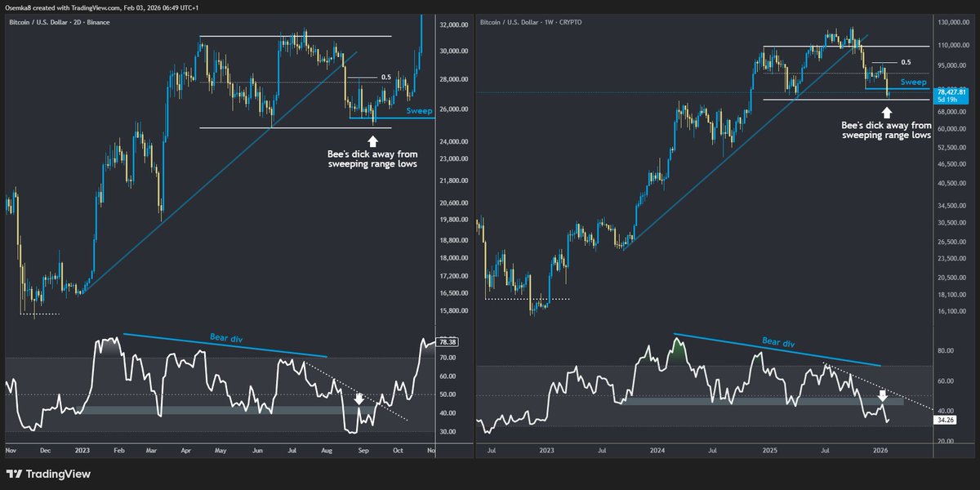Screen dimensions: 980x490
Task: Click the 70.00 RSI axis label
Action: (448, 358)
